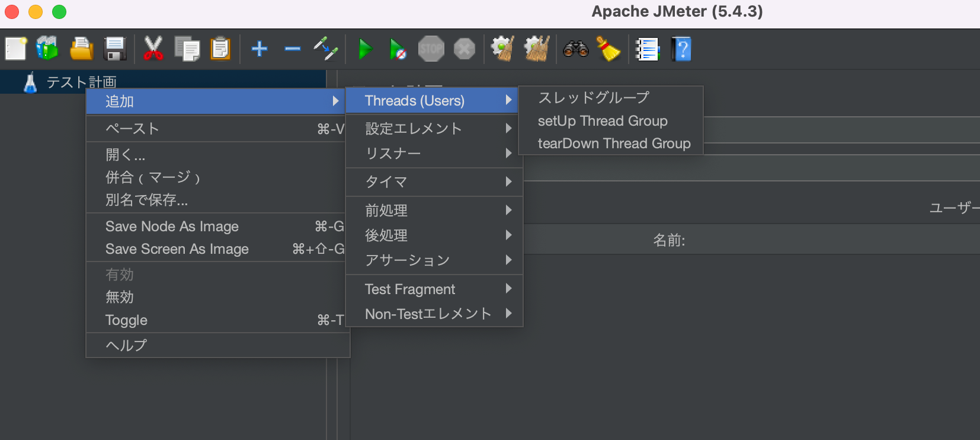
Task: Choose ペースト in the context menu
Action: point(216,129)
